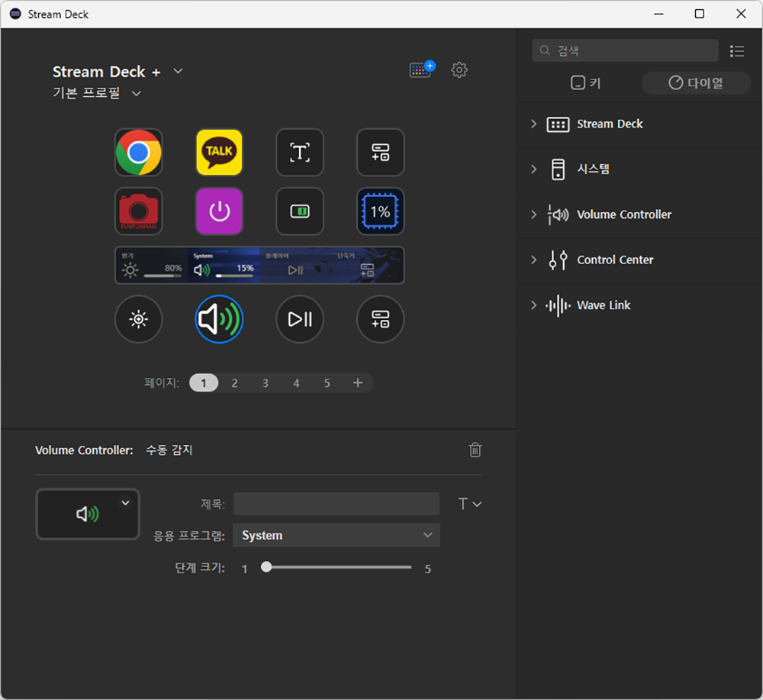Viewport: 763px width, 700px height.
Task: Open the title text style T dropdown
Action: coord(469,504)
